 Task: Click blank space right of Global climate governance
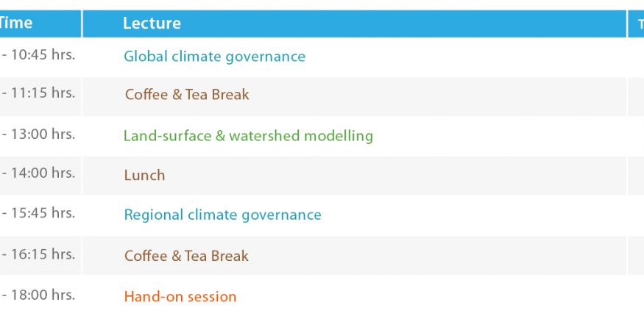tap(466, 57)
